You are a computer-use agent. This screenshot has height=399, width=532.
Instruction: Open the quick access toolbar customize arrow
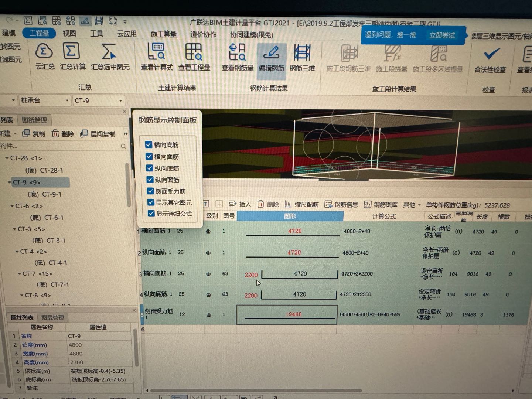coord(125,21)
